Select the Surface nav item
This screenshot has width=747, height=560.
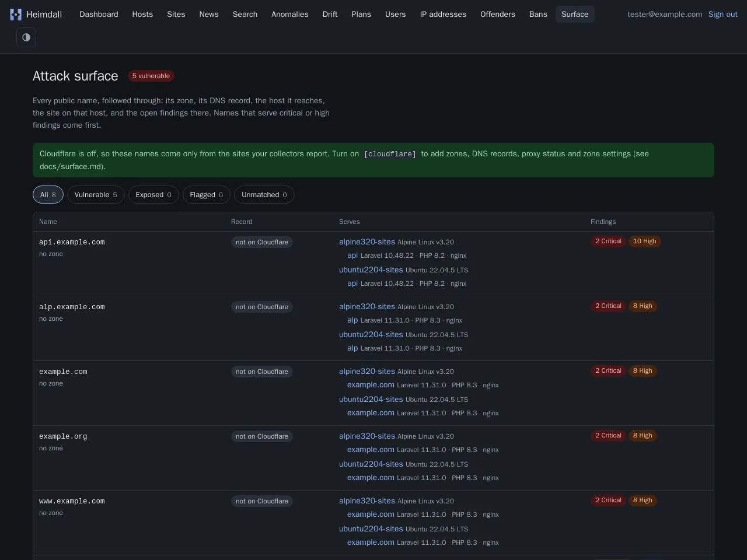(x=575, y=14)
